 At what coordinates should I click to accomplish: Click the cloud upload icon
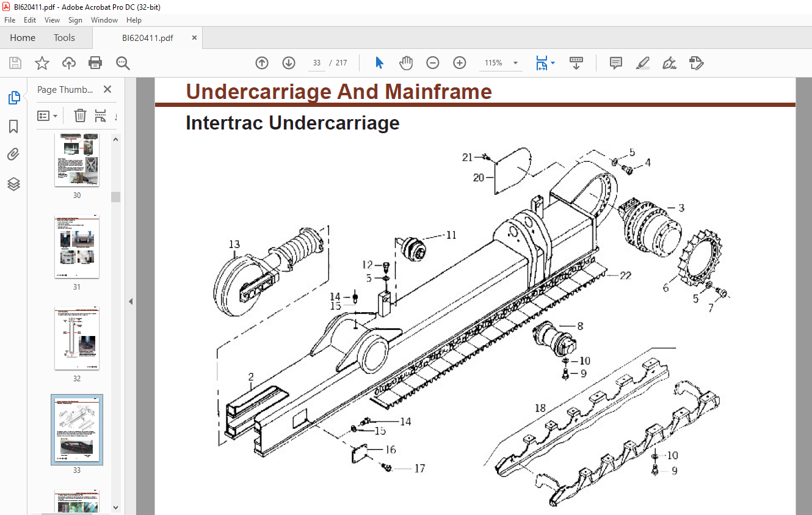click(69, 63)
